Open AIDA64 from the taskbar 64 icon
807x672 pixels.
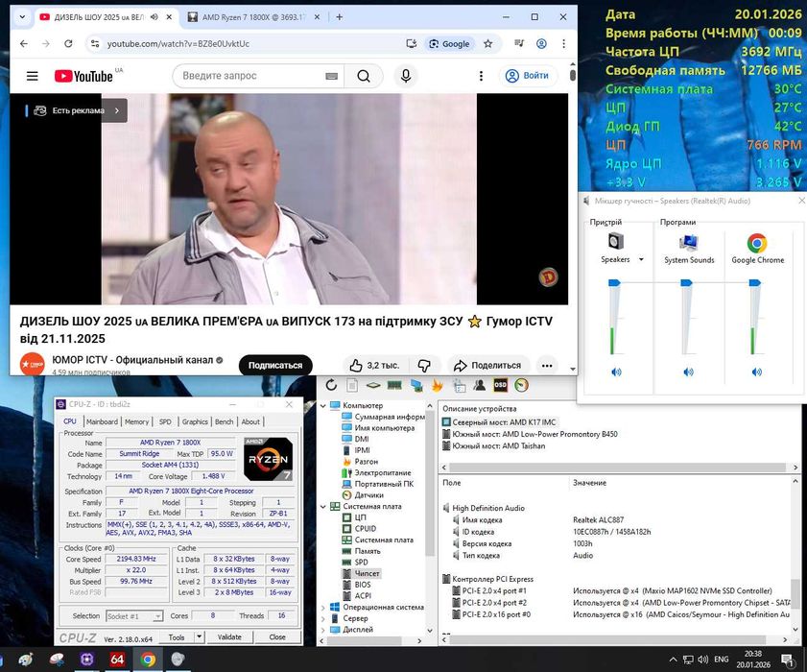click(x=117, y=659)
